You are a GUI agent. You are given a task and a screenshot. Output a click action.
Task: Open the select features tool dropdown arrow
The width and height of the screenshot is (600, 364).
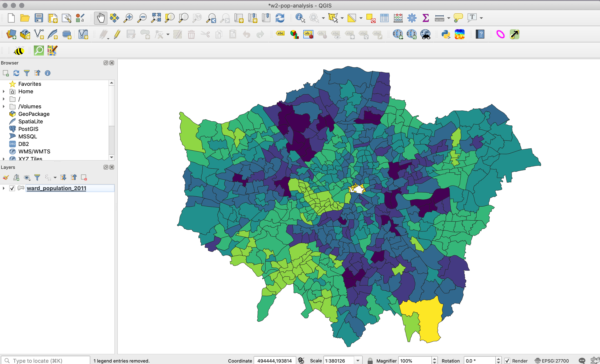(342, 18)
